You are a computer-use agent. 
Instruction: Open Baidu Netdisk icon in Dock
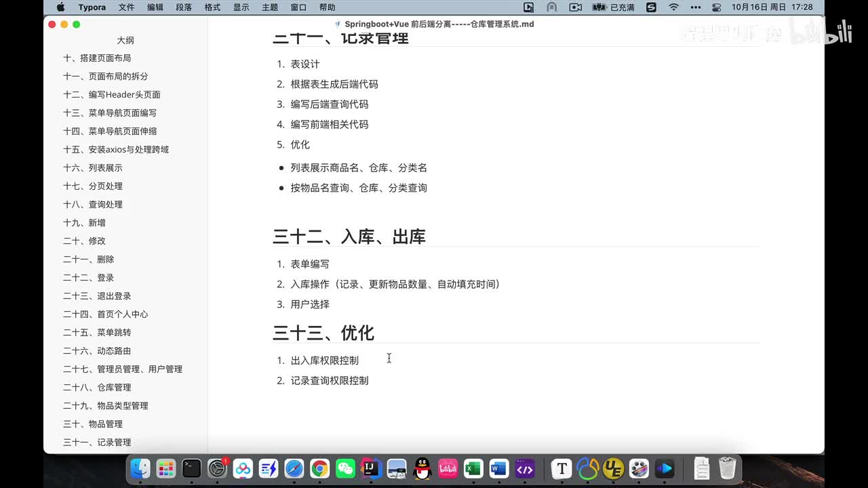pos(243,468)
